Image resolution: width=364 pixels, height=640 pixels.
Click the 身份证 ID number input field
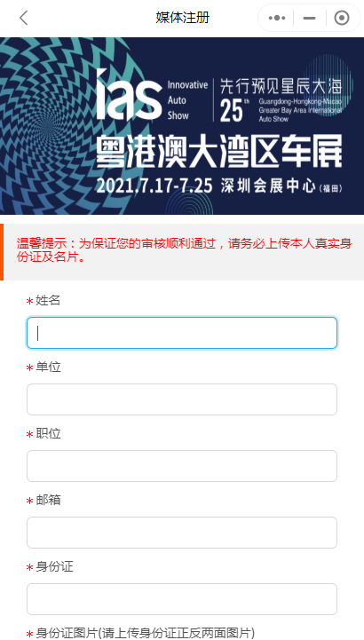point(182,599)
